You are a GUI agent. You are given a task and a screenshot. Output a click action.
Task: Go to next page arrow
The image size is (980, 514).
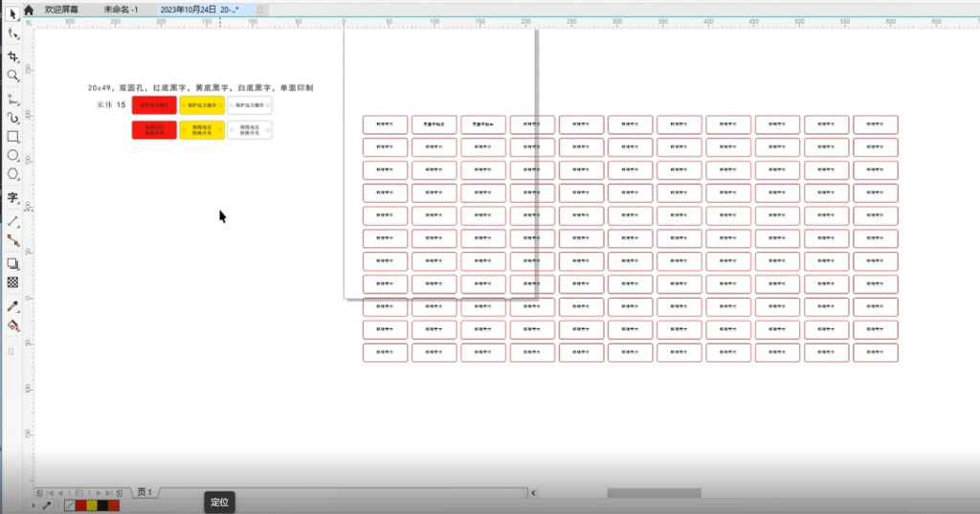click(x=99, y=493)
